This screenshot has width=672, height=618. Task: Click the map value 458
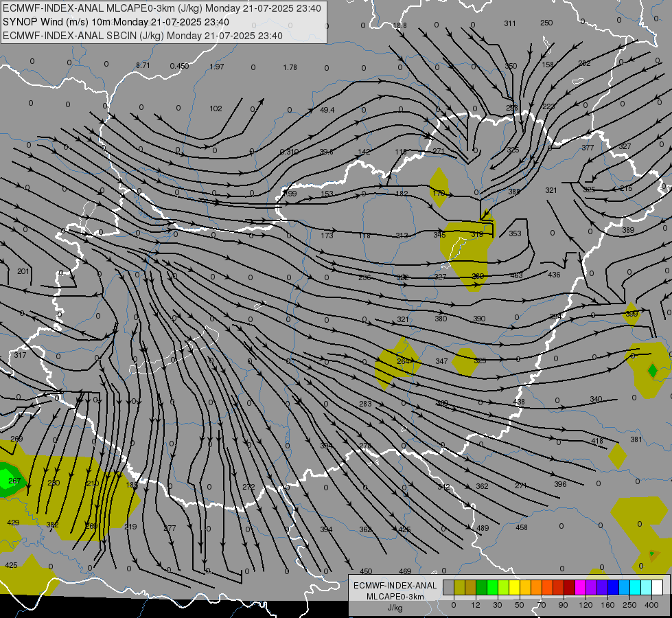point(522,527)
